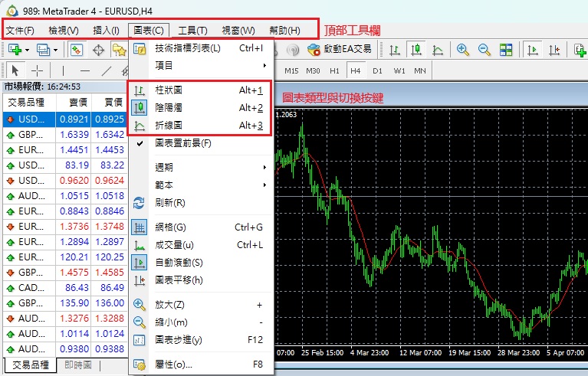
Task: Open the 檢視(V) menu
Action: click(64, 31)
